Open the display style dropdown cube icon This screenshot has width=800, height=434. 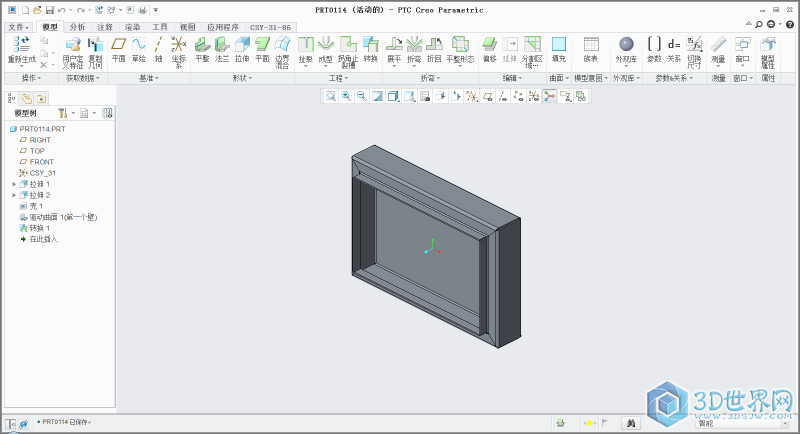(393, 96)
